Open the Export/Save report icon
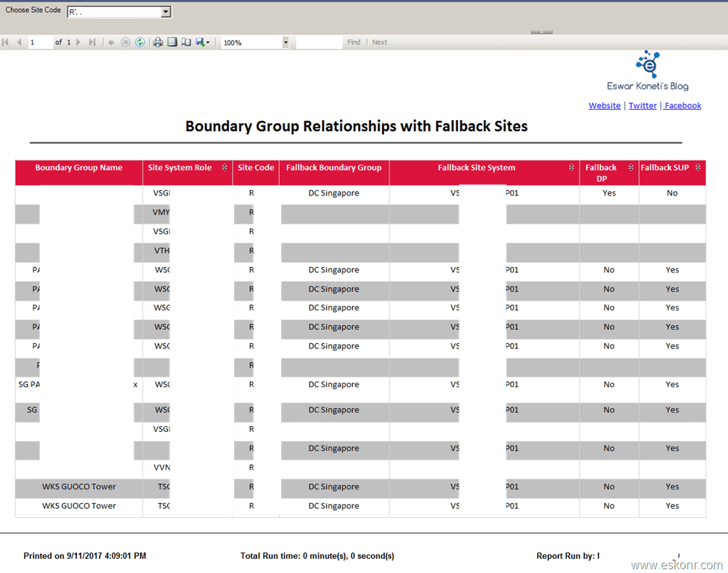The image size is (728, 573). pyautogui.click(x=199, y=42)
